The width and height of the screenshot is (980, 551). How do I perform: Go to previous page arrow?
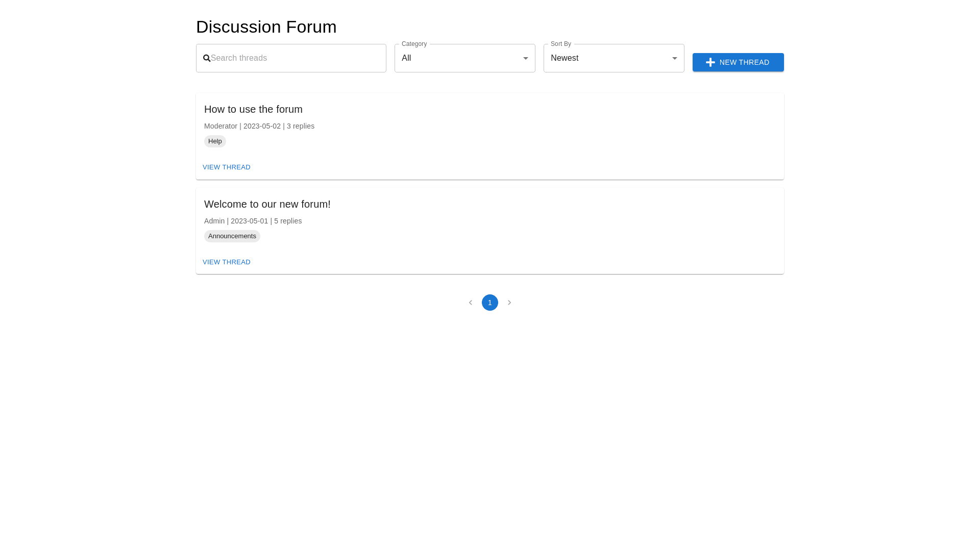[x=471, y=303]
